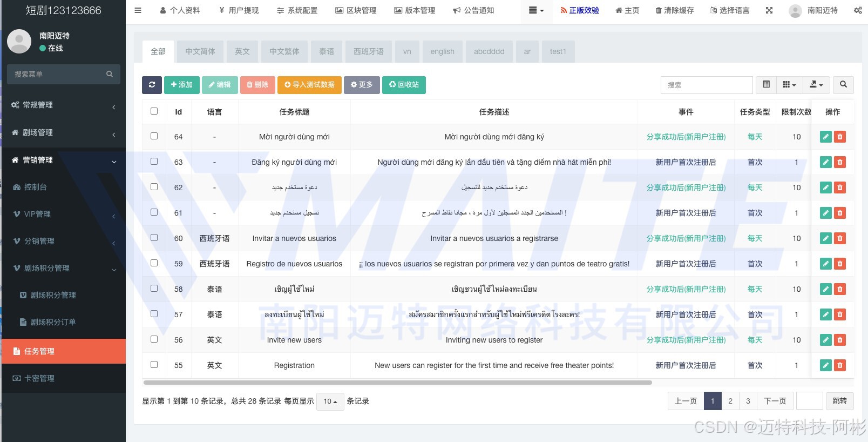This screenshot has height=442, width=868.
Task: Expand 常规管理 sidebar menu
Action: pos(63,105)
